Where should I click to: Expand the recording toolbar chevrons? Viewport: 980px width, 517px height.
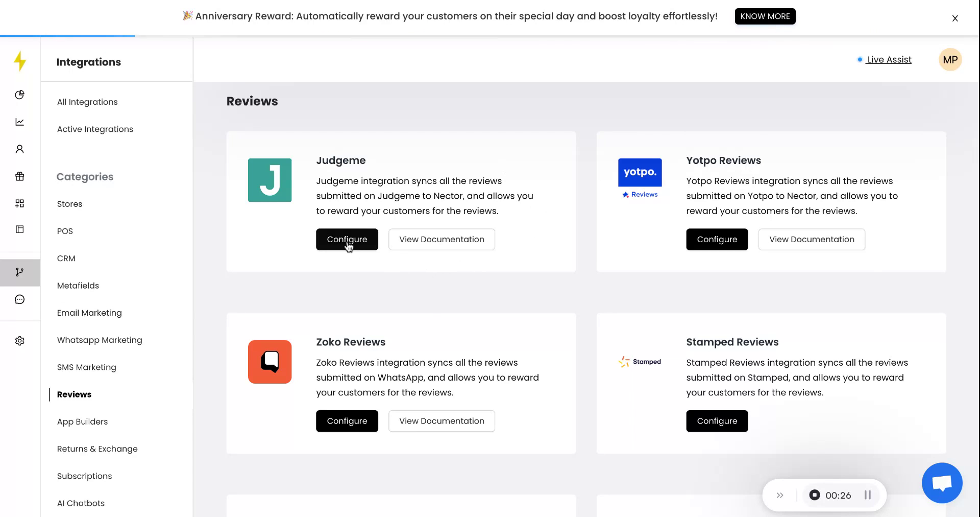point(780,495)
